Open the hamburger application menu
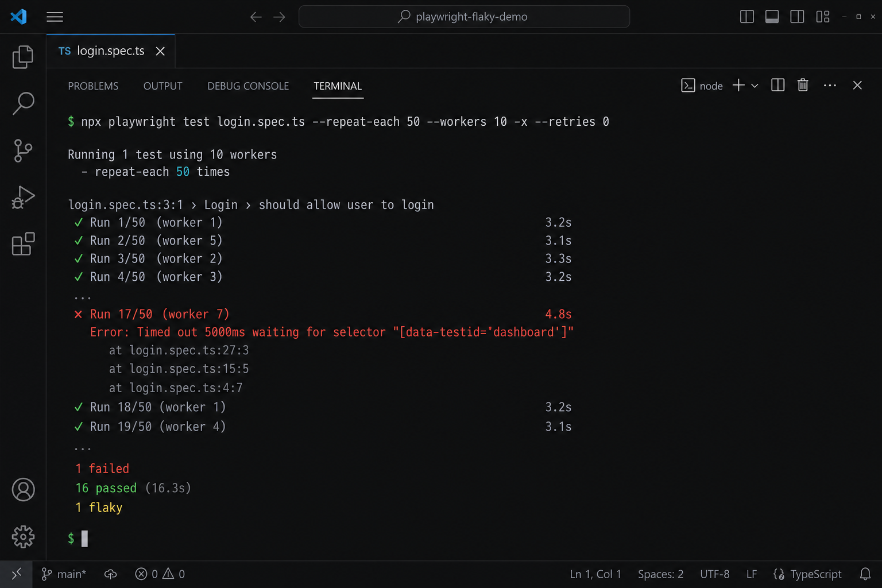The height and width of the screenshot is (588, 882). [x=55, y=17]
